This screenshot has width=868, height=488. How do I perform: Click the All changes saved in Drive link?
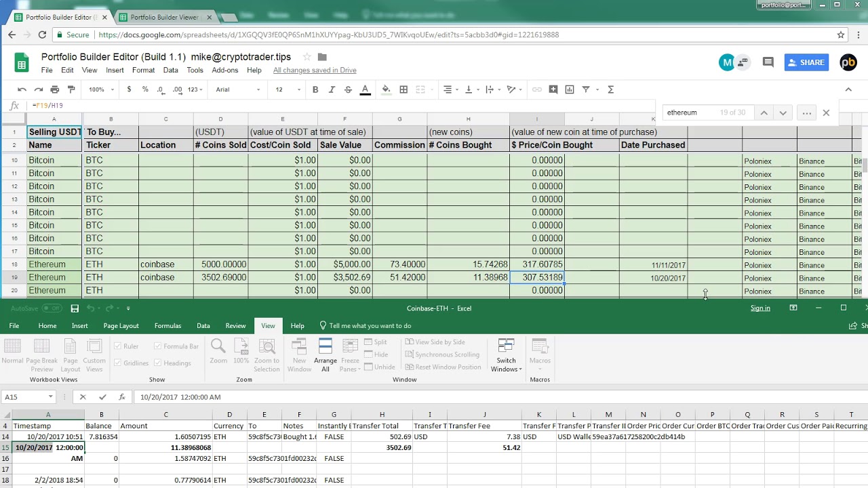(315, 70)
